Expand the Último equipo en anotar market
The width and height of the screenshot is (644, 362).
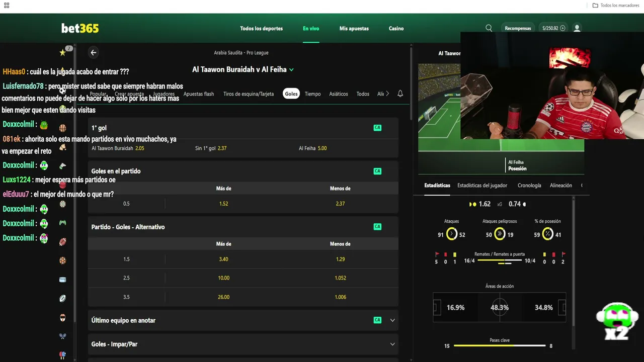click(x=392, y=320)
